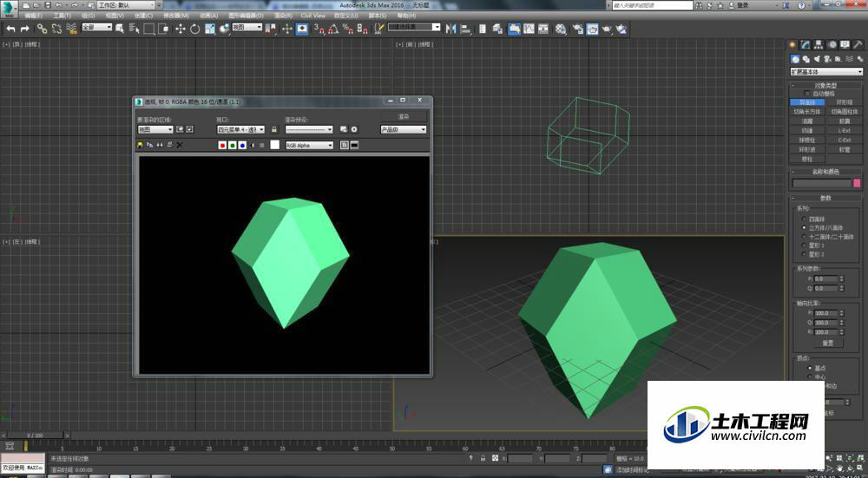Select the Unlink Selection tool

[56, 29]
